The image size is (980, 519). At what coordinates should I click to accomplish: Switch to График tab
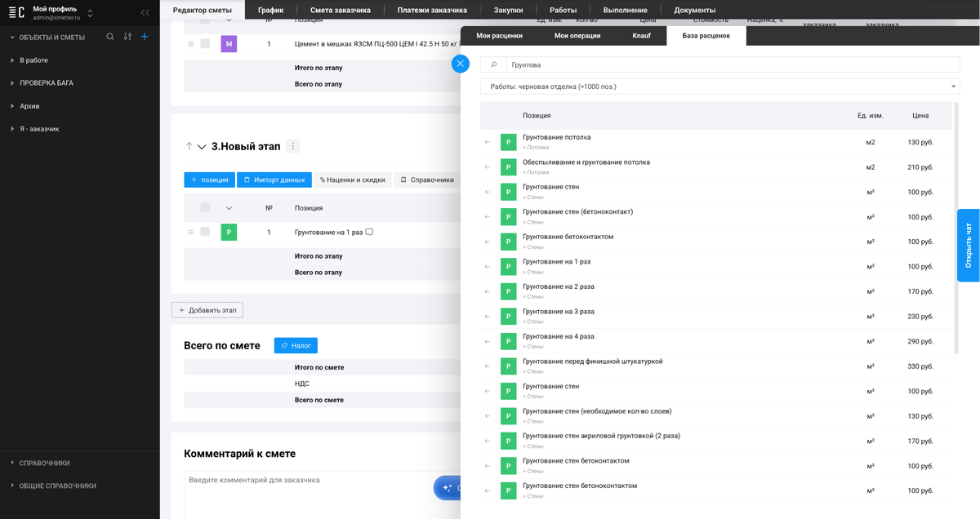tap(270, 10)
